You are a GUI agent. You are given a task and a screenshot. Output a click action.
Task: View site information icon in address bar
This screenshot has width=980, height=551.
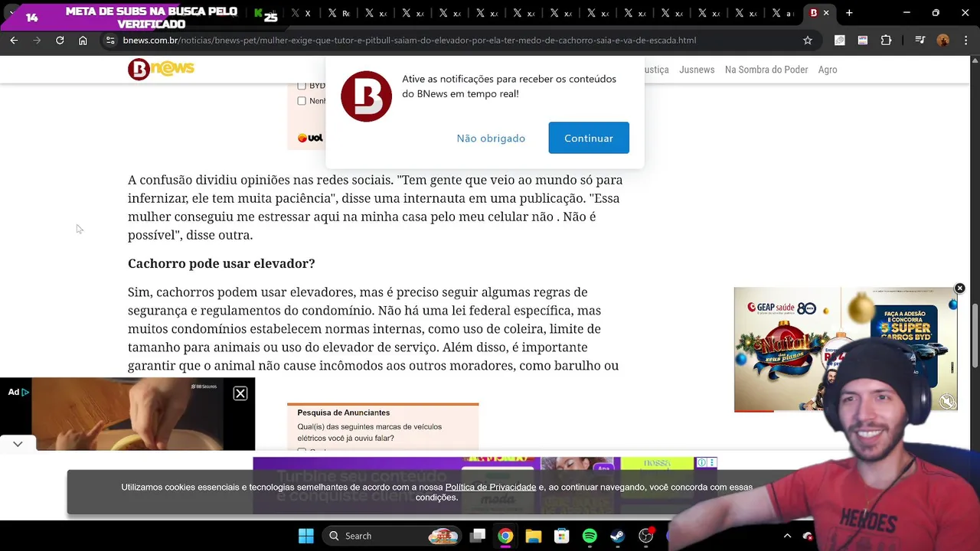[109, 40]
